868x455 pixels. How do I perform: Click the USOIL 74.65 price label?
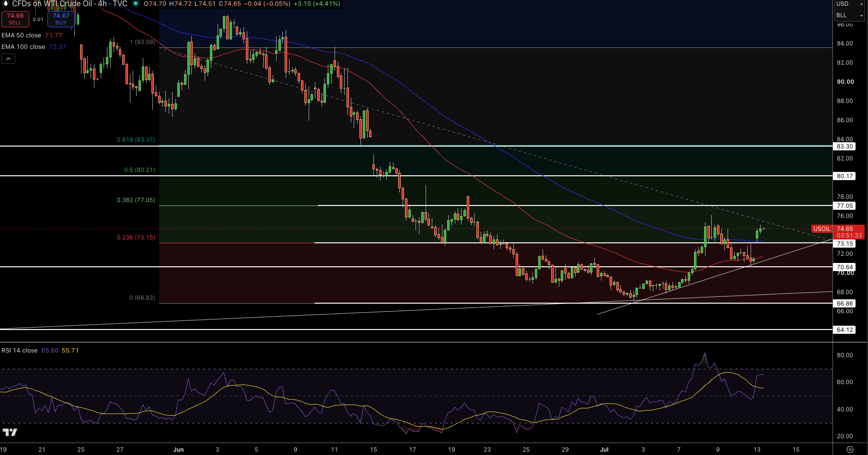coord(838,229)
